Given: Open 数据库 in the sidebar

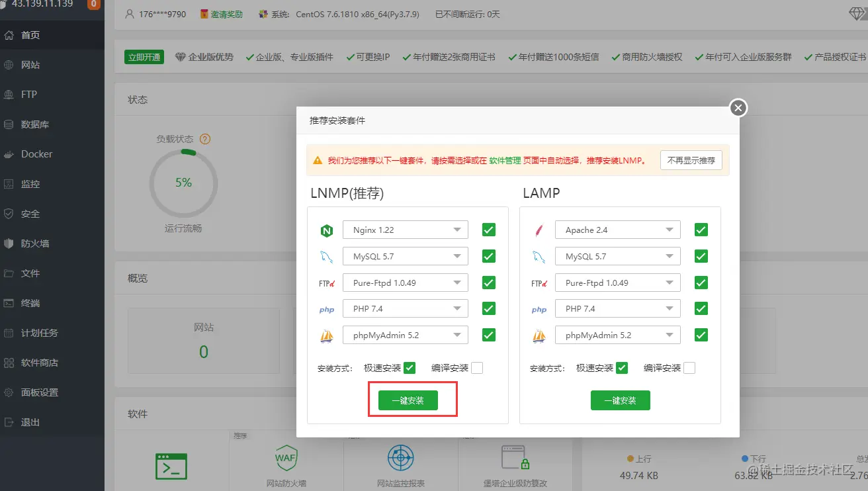Looking at the screenshot, I should pos(52,124).
